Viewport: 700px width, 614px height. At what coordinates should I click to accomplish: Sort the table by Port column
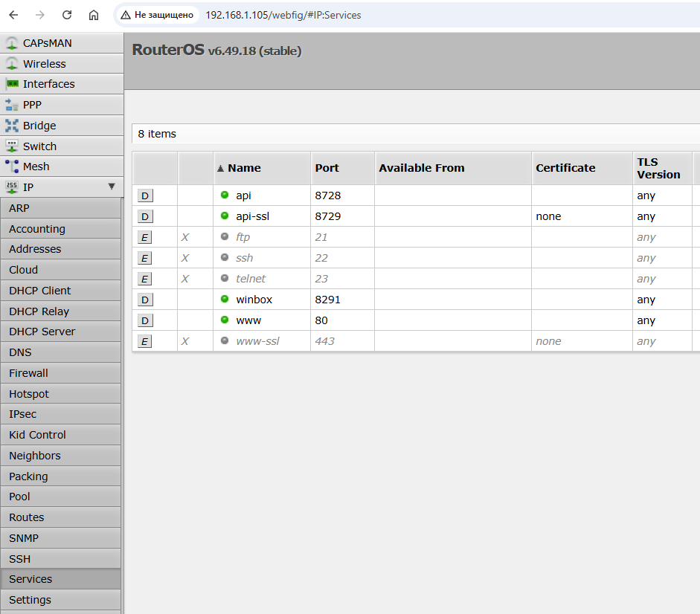(327, 168)
